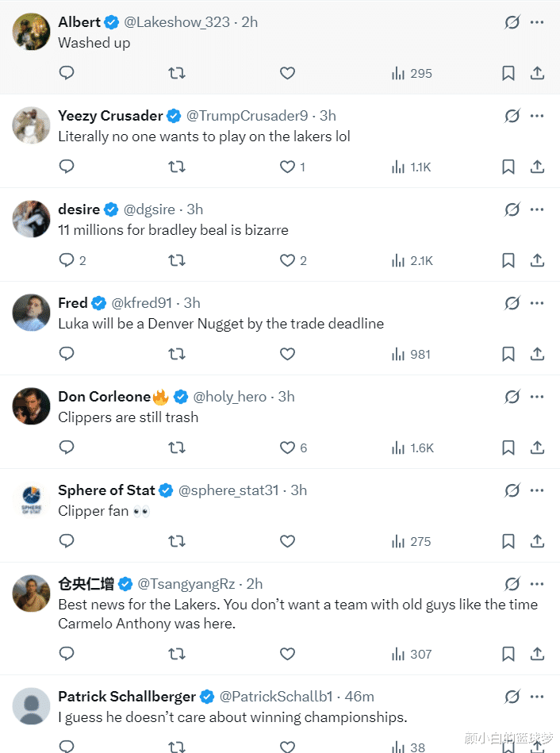Open the Sphere of Stat profile name

click(106, 490)
